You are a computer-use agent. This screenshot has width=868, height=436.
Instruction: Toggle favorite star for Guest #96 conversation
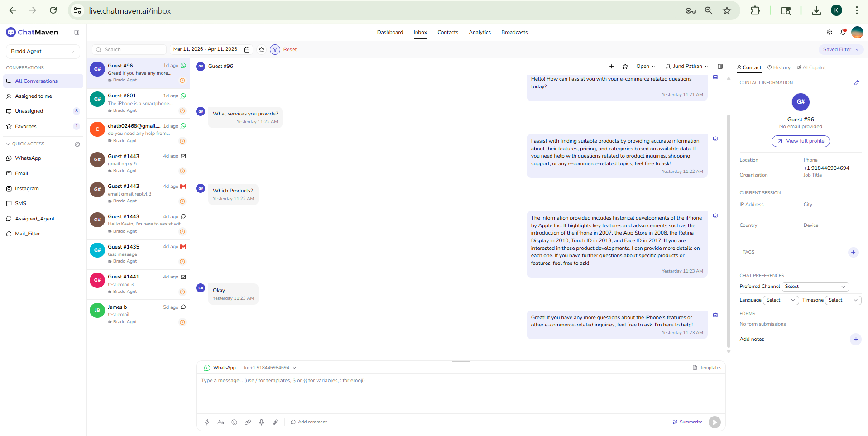click(625, 66)
